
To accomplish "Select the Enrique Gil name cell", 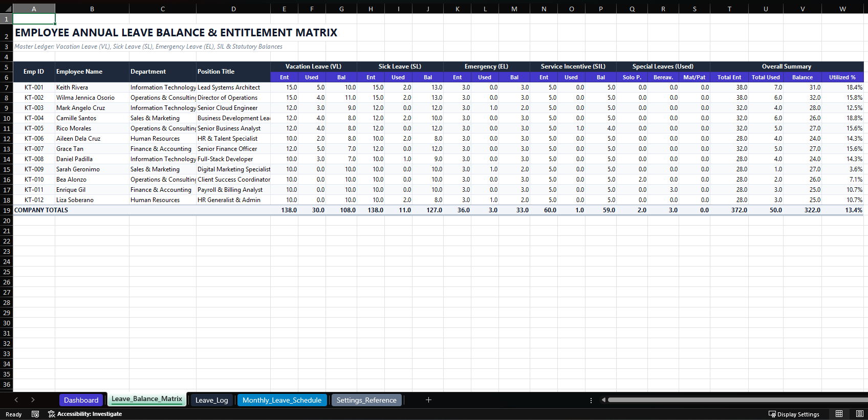I will click(x=92, y=190).
